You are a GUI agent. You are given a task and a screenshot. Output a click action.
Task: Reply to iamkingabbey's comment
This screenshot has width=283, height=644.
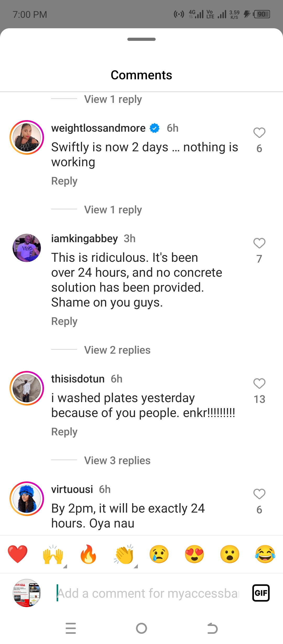click(x=64, y=321)
